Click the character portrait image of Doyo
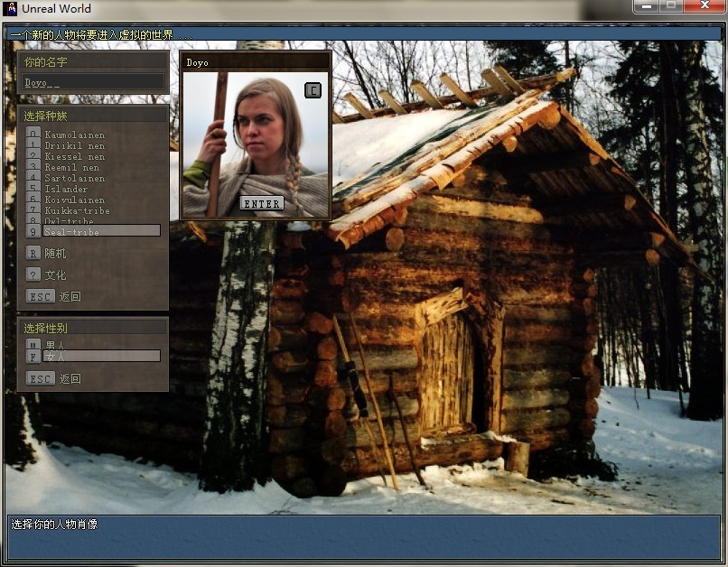Image resolution: width=728 pixels, height=567 pixels. point(256,144)
